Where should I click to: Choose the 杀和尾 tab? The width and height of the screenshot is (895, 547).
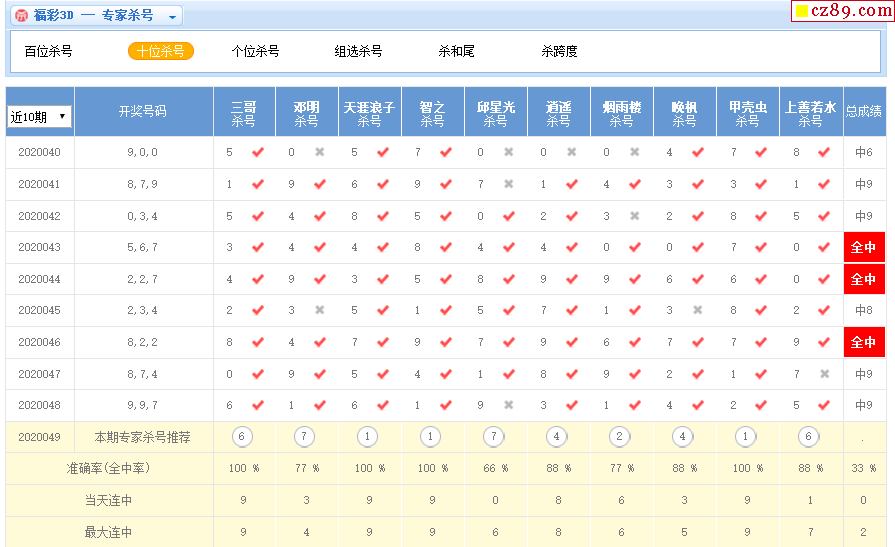456,51
